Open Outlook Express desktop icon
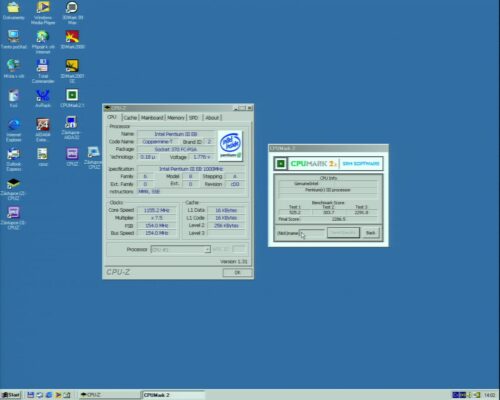The height and width of the screenshot is (400, 500). coord(13,159)
